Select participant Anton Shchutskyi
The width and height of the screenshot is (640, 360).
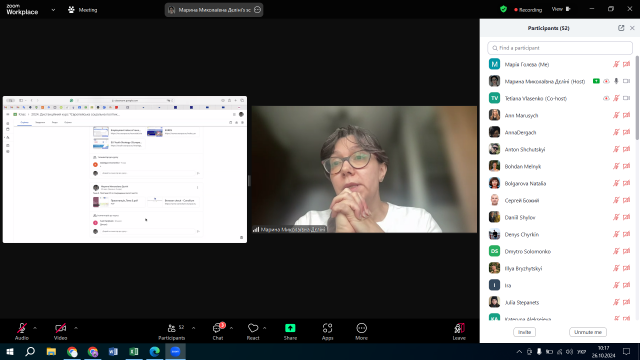pos(560,149)
